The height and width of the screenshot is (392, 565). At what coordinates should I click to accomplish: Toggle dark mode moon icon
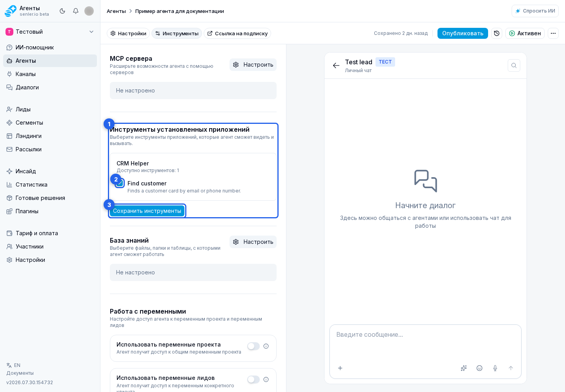pyautogui.click(x=62, y=11)
